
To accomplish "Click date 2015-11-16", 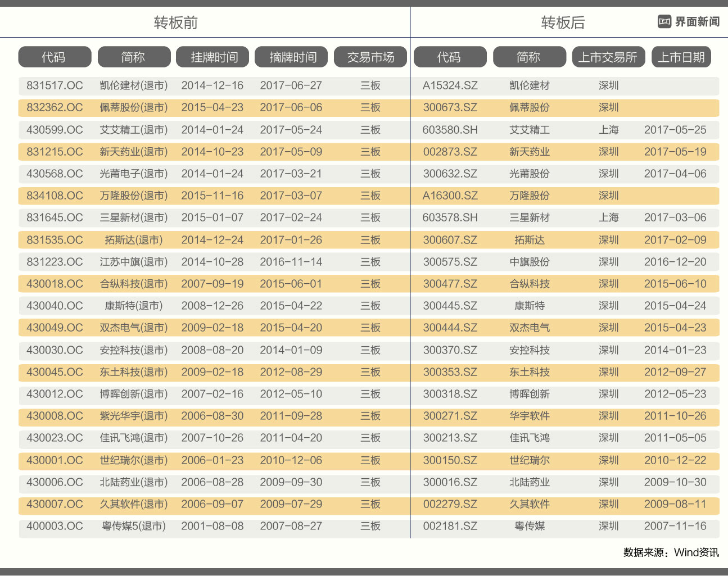I will [212, 196].
